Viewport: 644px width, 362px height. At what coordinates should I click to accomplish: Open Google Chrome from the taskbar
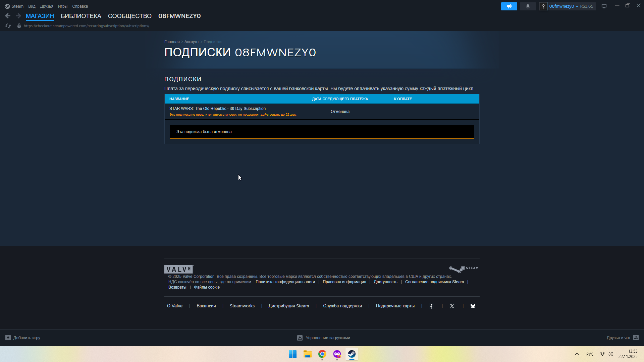322,354
